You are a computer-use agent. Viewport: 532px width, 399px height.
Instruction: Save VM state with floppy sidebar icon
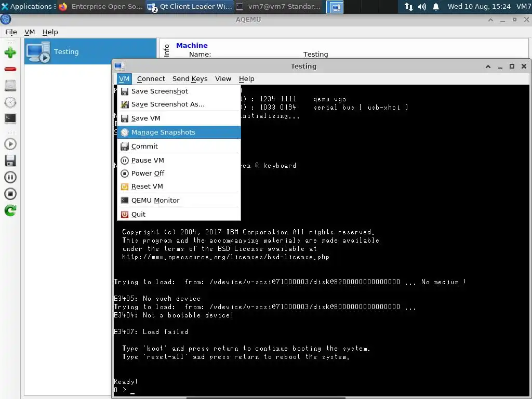[x=10, y=161]
